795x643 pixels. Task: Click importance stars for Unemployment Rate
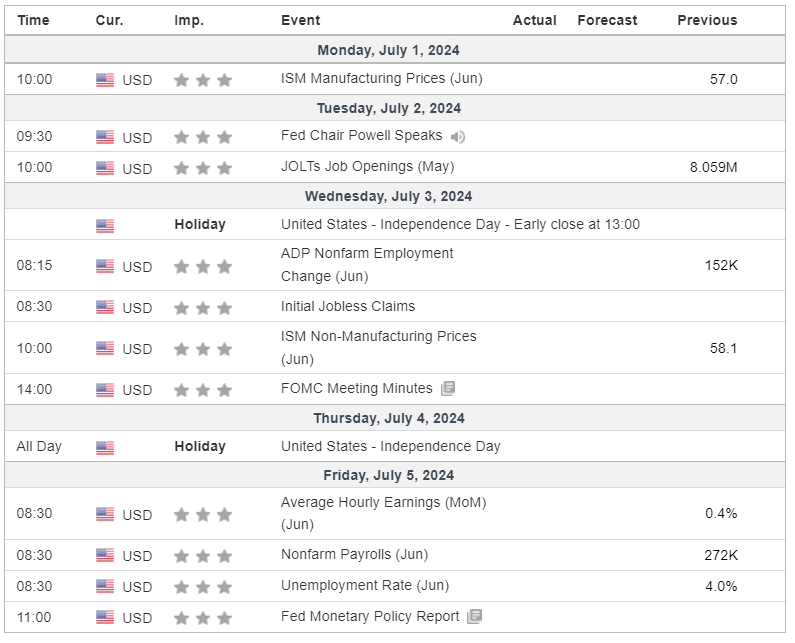[203, 587]
